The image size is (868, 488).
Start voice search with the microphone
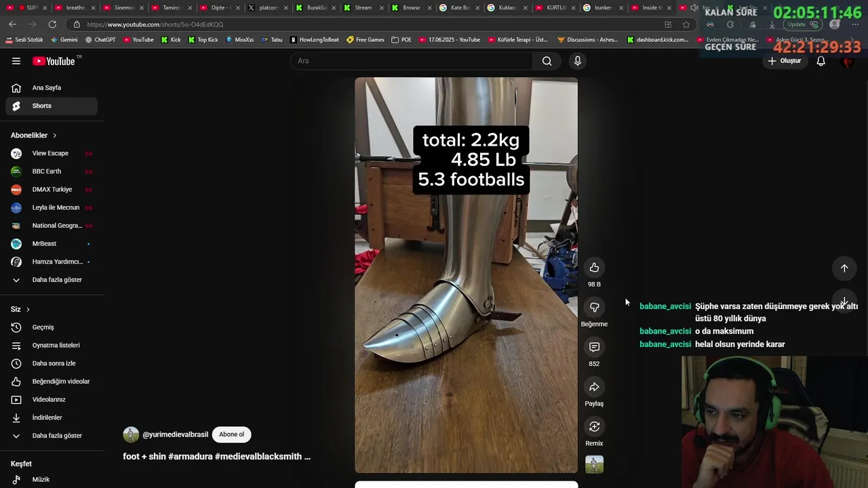(x=578, y=61)
